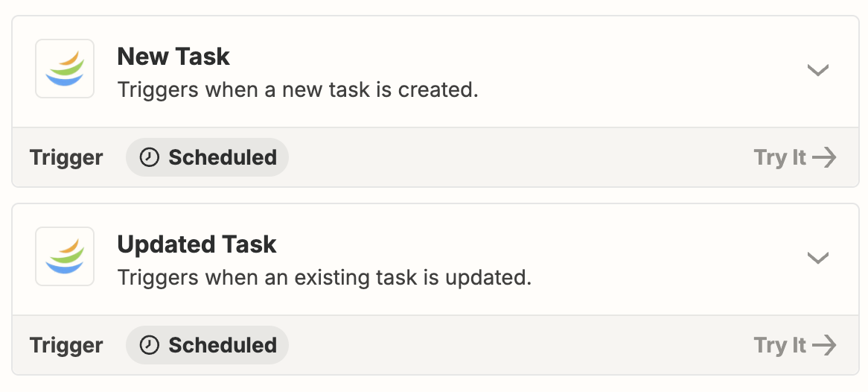Click the app logo beside Updated Task

tap(65, 256)
